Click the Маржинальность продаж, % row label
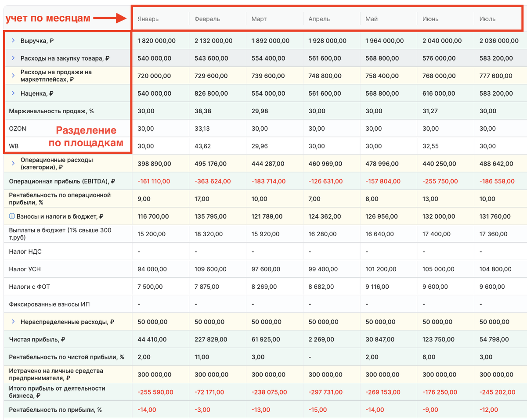This screenshot has height=420, width=527. click(x=51, y=111)
